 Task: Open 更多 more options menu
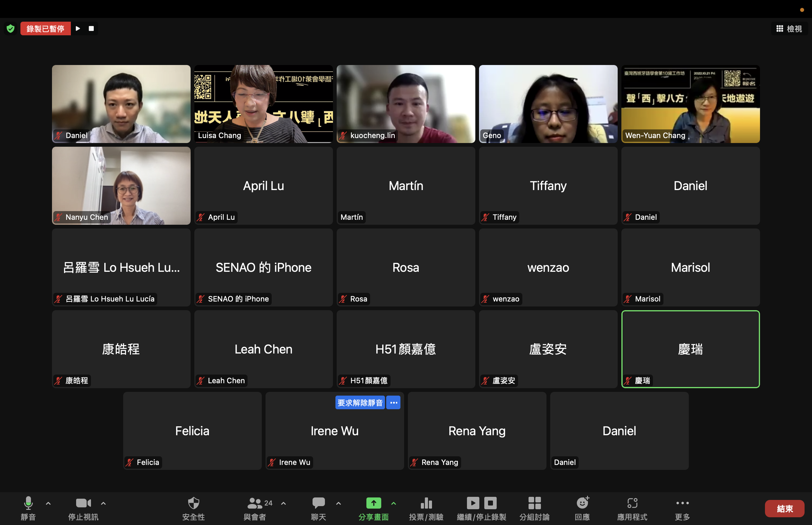pyautogui.click(x=683, y=508)
